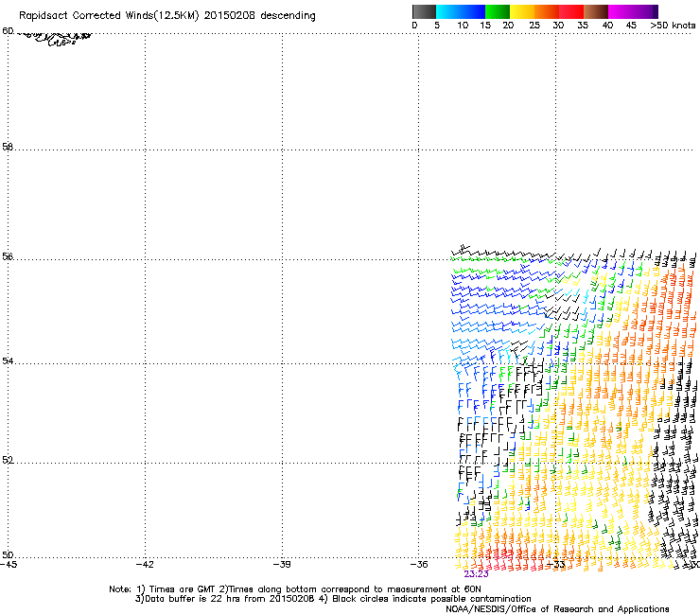This screenshot has height=615, width=700.
Task: Click the note line '3)Data buffer is 22 hrs'
Action: pos(333,599)
